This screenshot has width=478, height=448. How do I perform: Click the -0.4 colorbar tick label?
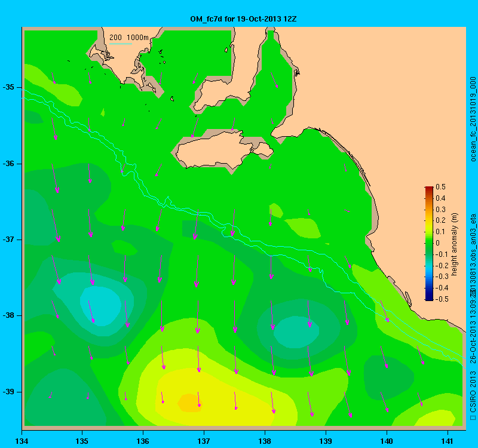tap(441, 288)
